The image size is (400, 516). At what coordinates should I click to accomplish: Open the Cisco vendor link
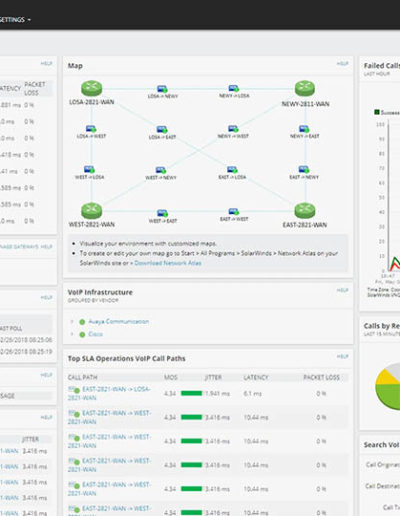click(96, 334)
